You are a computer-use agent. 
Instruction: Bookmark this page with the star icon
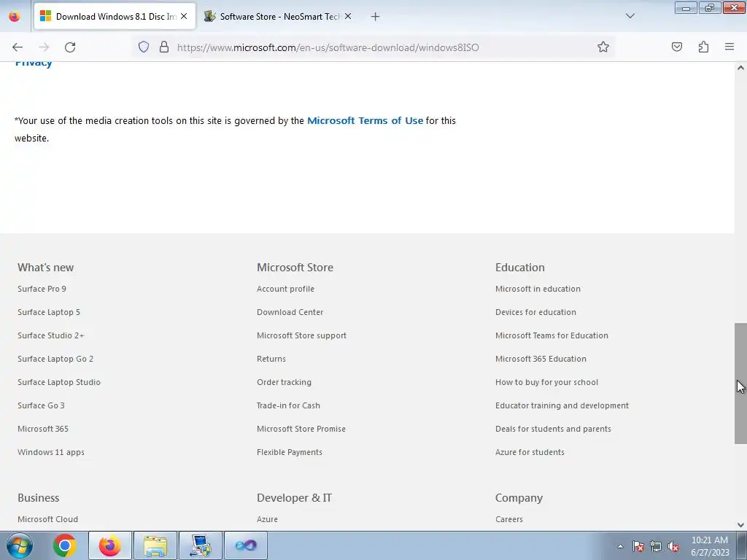(x=603, y=47)
